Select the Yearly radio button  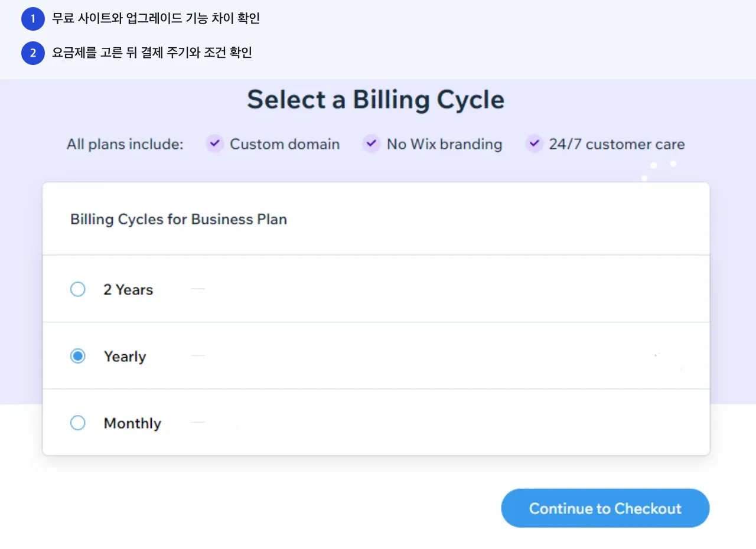(78, 356)
